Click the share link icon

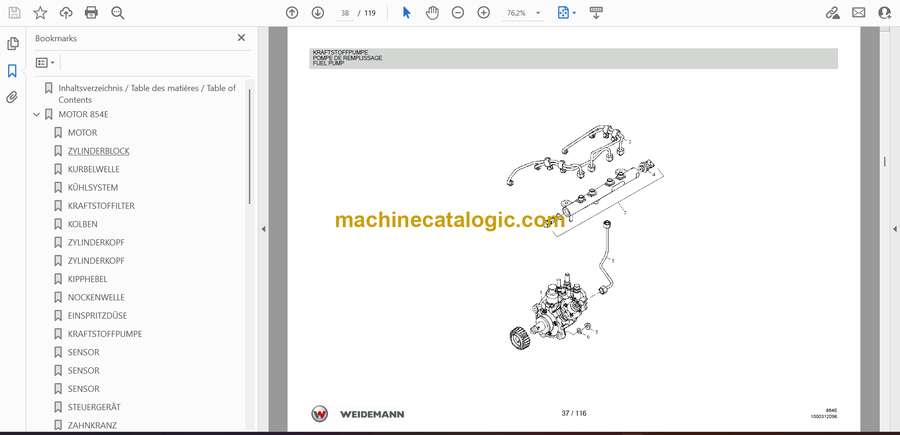click(x=832, y=13)
